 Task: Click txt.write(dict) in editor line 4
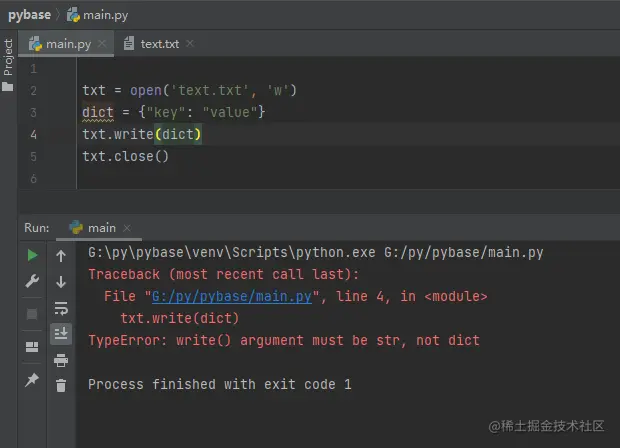click(142, 134)
